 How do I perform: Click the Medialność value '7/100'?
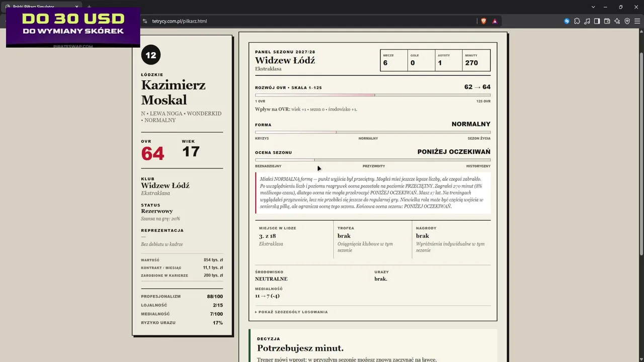pyautogui.click(x=216, y=314)
